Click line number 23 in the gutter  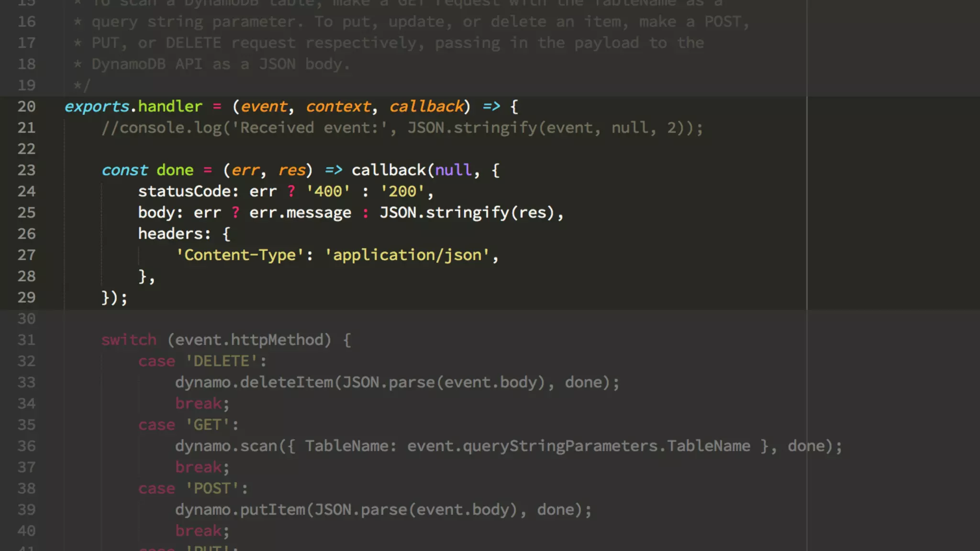coord(26,170)
